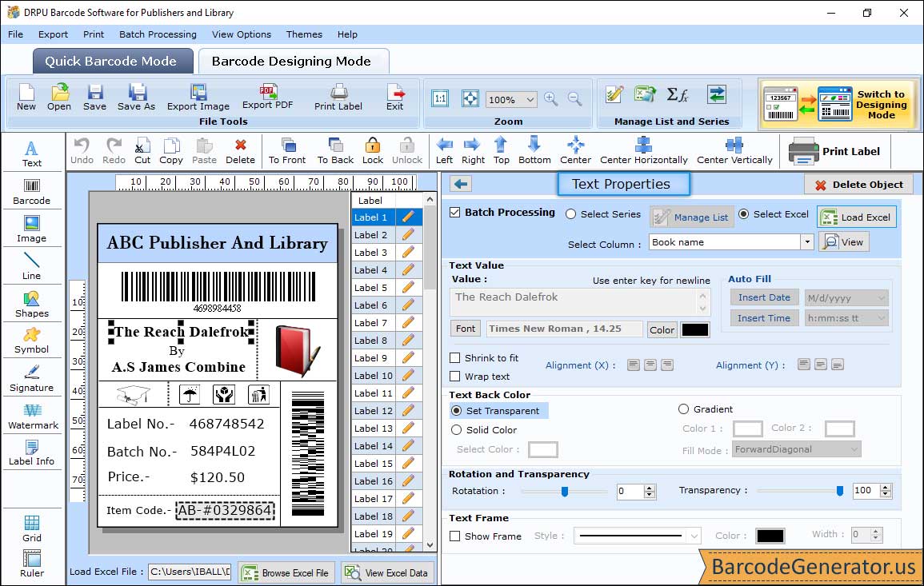Click the Font button
This screenshot has height=586, width=924.
point(466,329)
